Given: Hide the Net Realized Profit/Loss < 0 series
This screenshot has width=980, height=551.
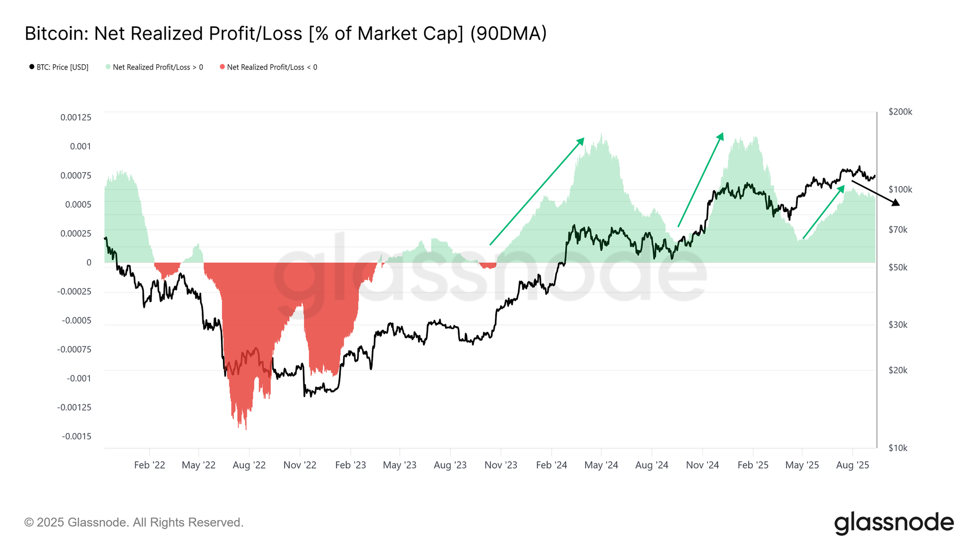Looking at the screenshot, I should (272, 67).
